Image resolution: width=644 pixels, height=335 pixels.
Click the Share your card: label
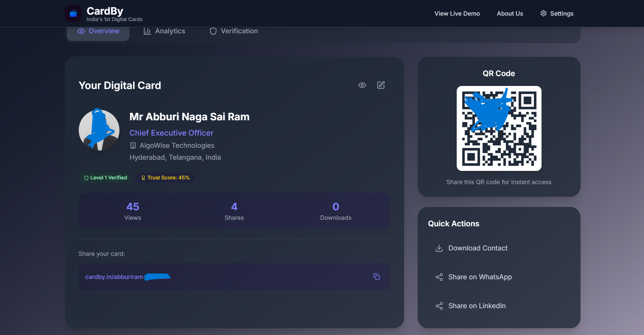pyautogui.click(x=102, y=254)
